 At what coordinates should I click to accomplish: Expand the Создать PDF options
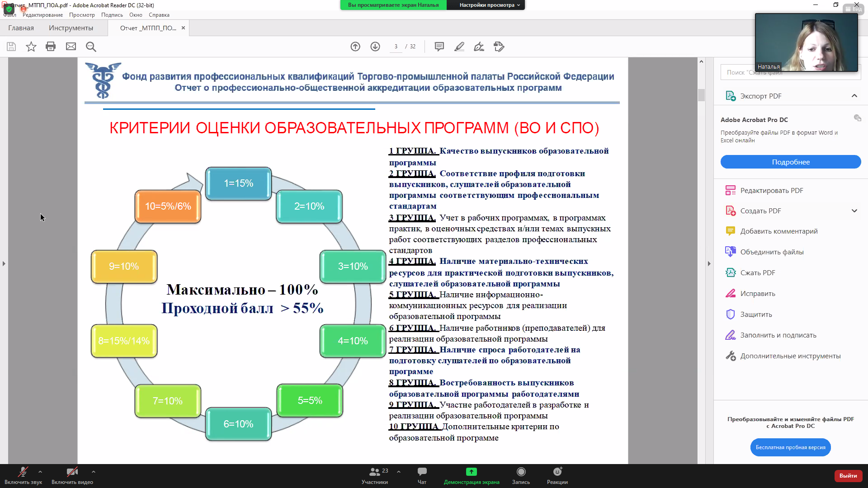pyautogui.click(x=854, y=211)
